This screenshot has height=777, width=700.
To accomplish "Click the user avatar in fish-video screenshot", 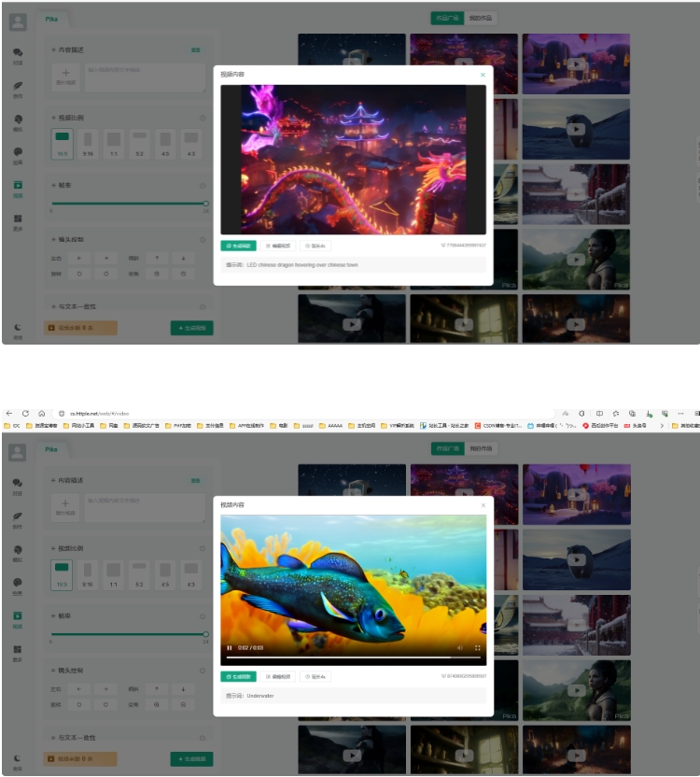I will 18,452.
